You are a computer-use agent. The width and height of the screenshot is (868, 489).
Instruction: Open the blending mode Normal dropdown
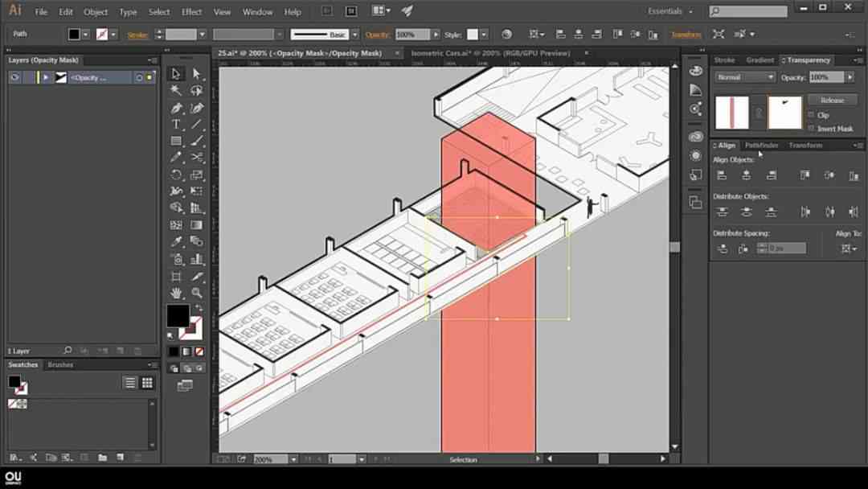(745, 77)
